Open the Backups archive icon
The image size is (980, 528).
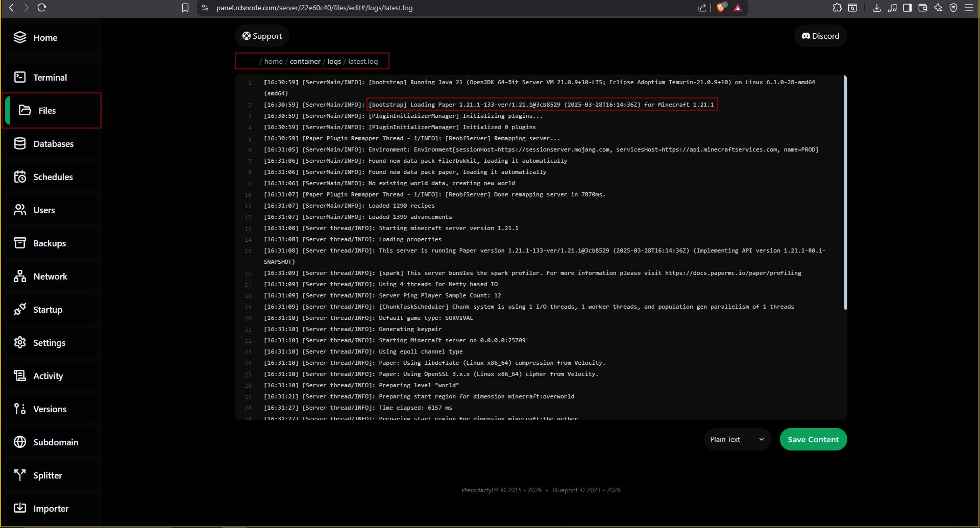(20, 243)
